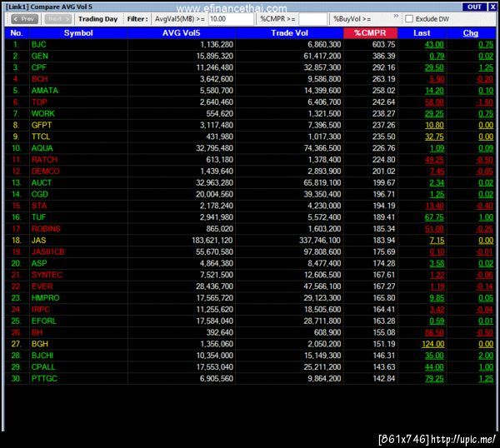Select the PTTGC symbol

(44, 379)
